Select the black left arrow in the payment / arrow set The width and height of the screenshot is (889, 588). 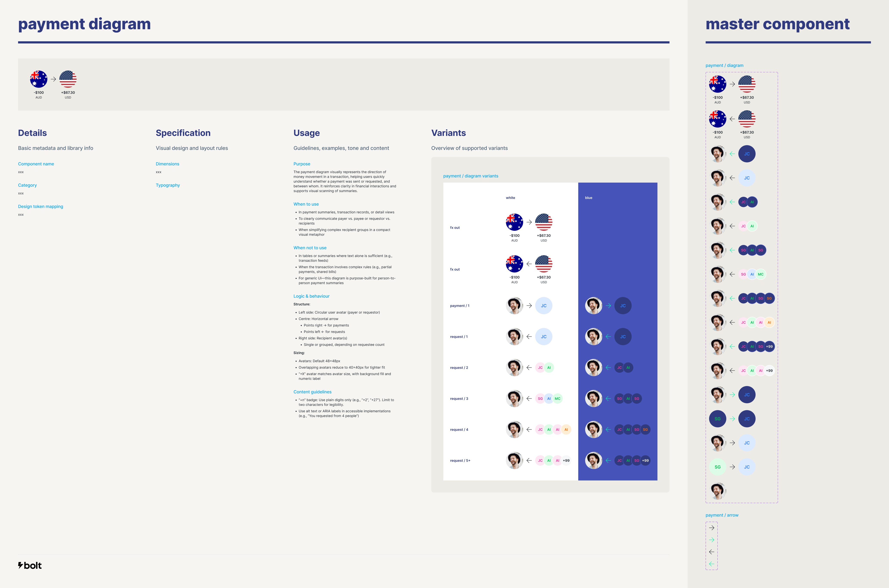pos(711,552)
